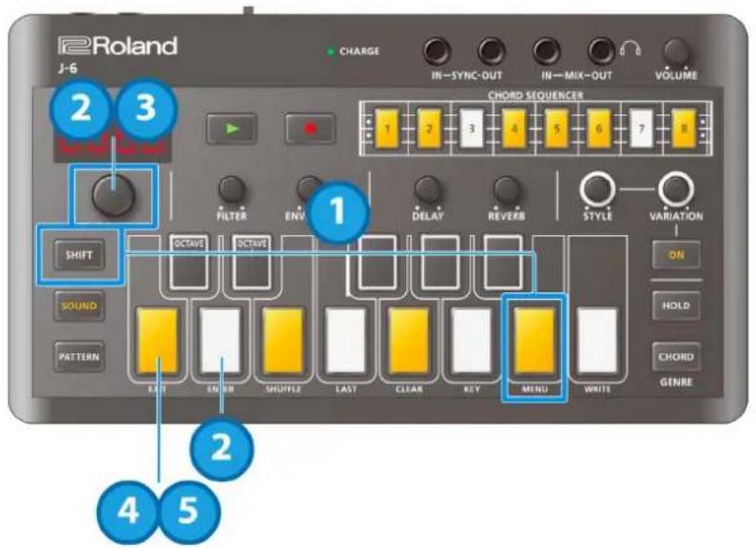Image resolution: width=756 pixels, height=548 pixels.
Task: Tap the LAST key pad
Action: [x=346, y=342]
